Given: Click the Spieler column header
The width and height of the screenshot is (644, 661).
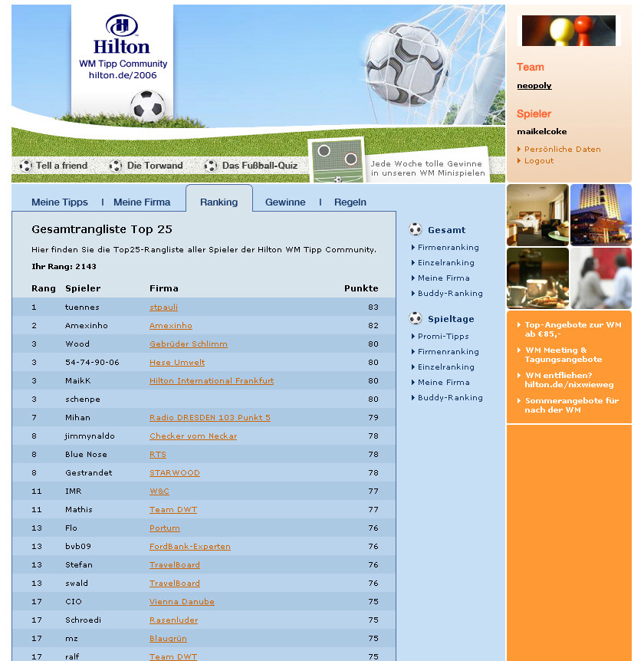Looking at the screenshot, I should pos(83,288).
